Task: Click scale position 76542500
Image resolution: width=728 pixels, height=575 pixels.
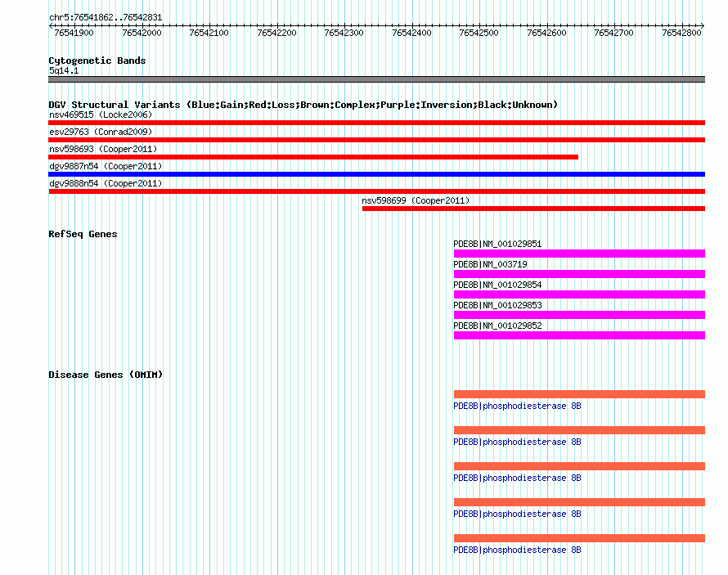Action: click(479, 33)
